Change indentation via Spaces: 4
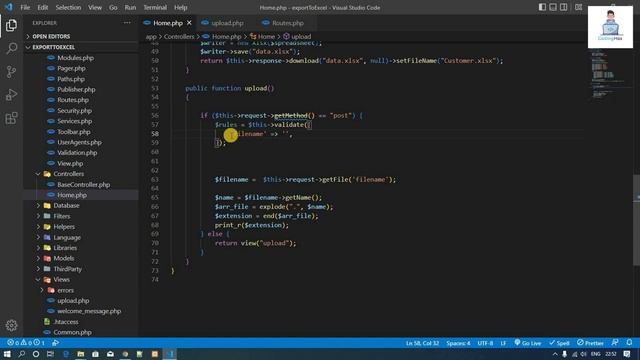Screen dimensions: 640x360 (458, 343)
